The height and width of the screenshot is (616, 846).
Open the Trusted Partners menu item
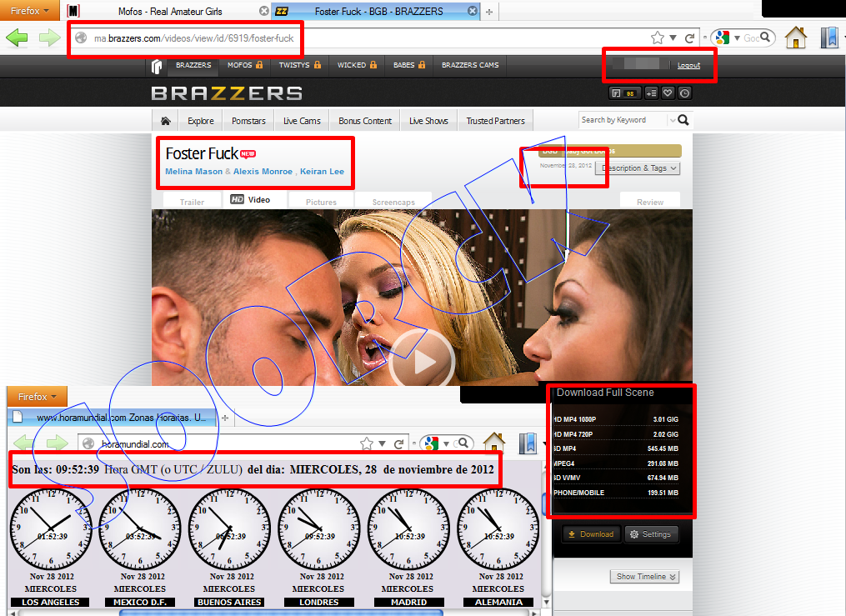496,121
